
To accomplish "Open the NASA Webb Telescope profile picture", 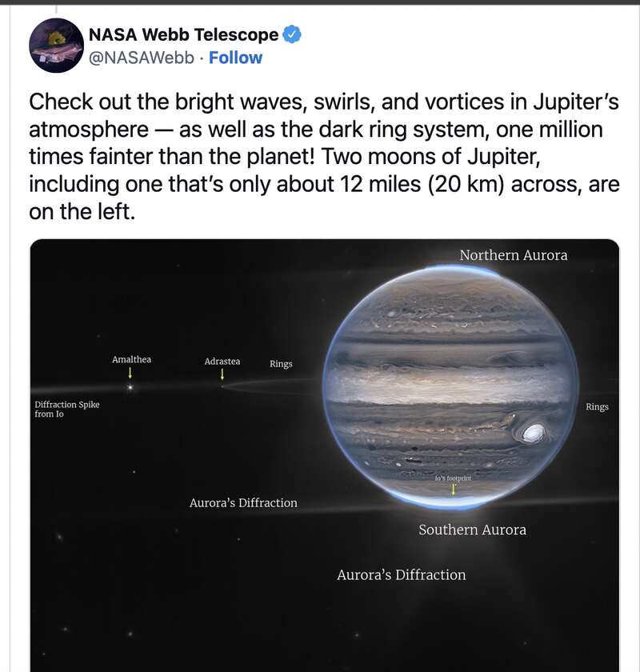I will [x=56, y=46].
